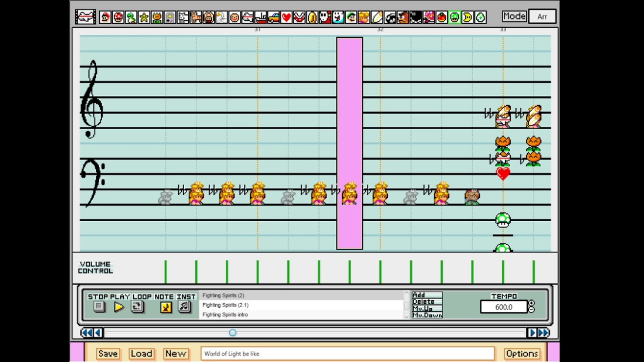Click Mv.Down to move song down
The image size is (644, 362).
pyautogui.click(x=427, y=315)
